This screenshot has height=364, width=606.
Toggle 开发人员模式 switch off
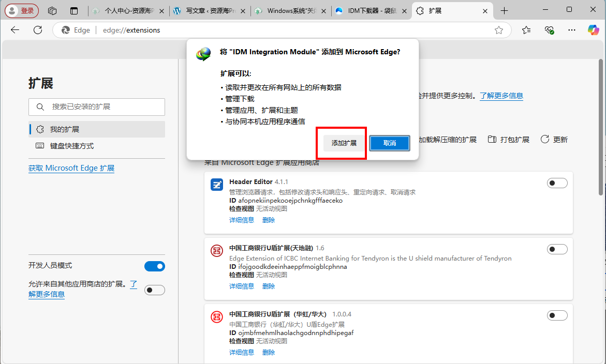point(155,266)
